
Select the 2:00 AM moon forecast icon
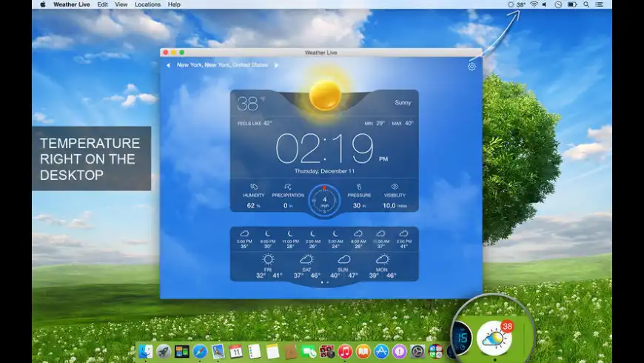313,233
